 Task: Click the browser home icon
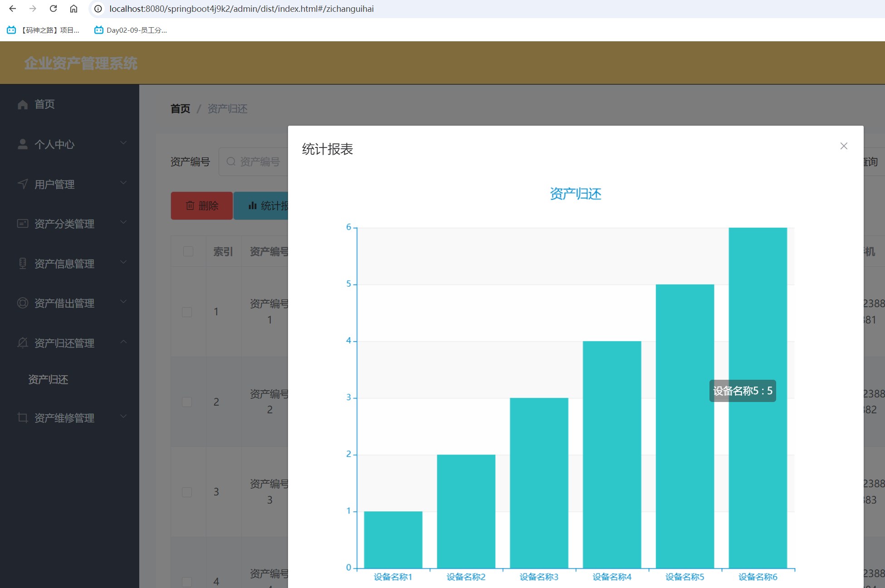[73, 9]
